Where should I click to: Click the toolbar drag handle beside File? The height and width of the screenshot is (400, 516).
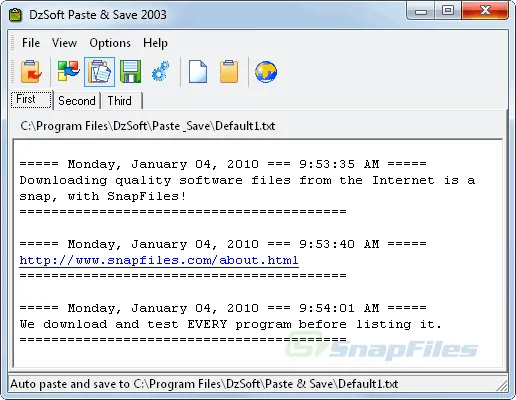point(13,43)
